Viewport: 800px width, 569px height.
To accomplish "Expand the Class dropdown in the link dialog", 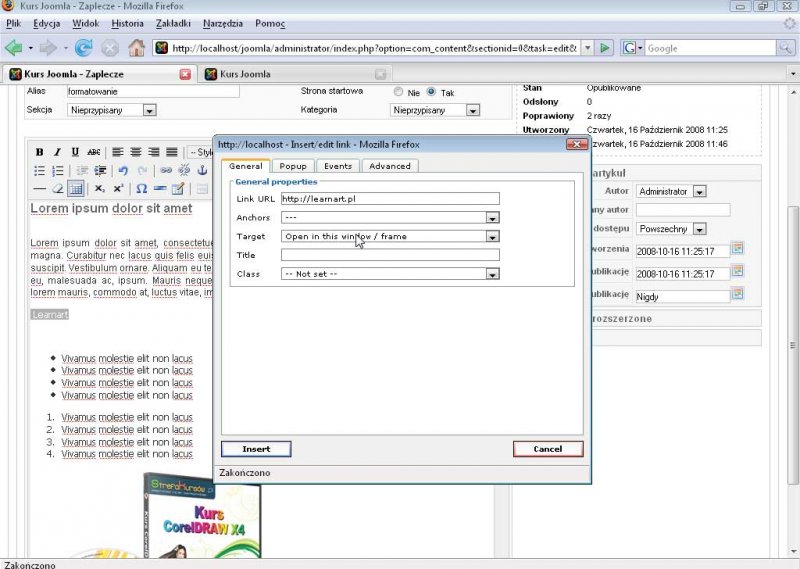I will click(492, 273).
